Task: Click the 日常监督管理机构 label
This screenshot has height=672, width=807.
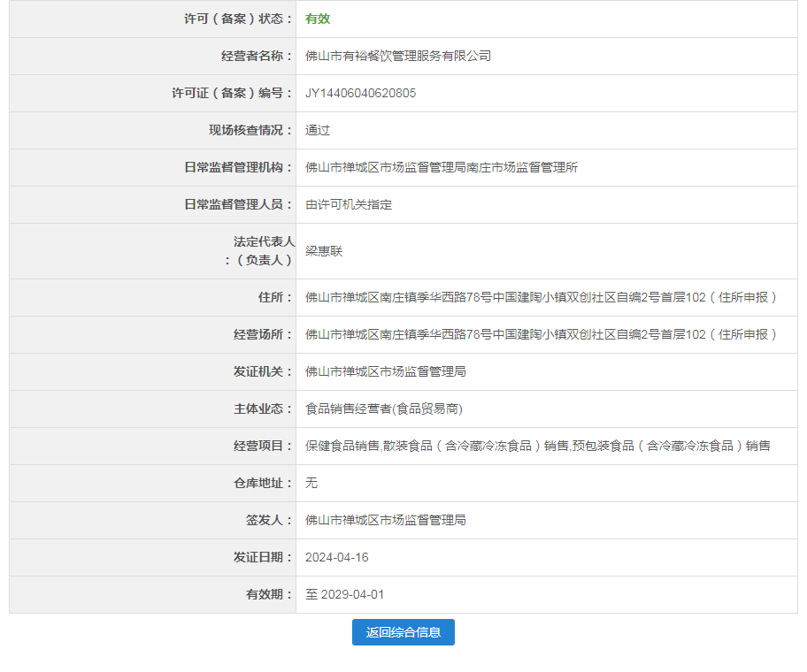Action: (238, 168)
